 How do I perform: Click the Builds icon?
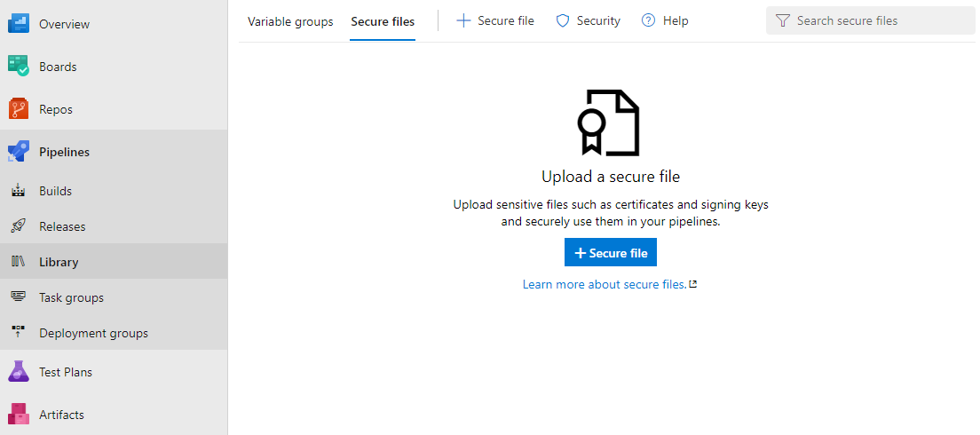click(x=18, y=191)
